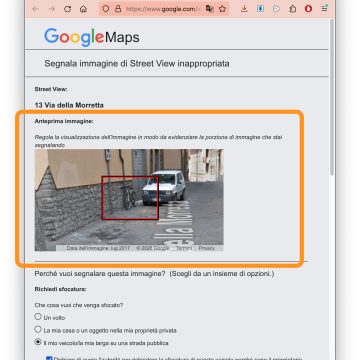Select the 'Un volto' radio option
The height and width of the screenshot is (360, 360).
38,317
